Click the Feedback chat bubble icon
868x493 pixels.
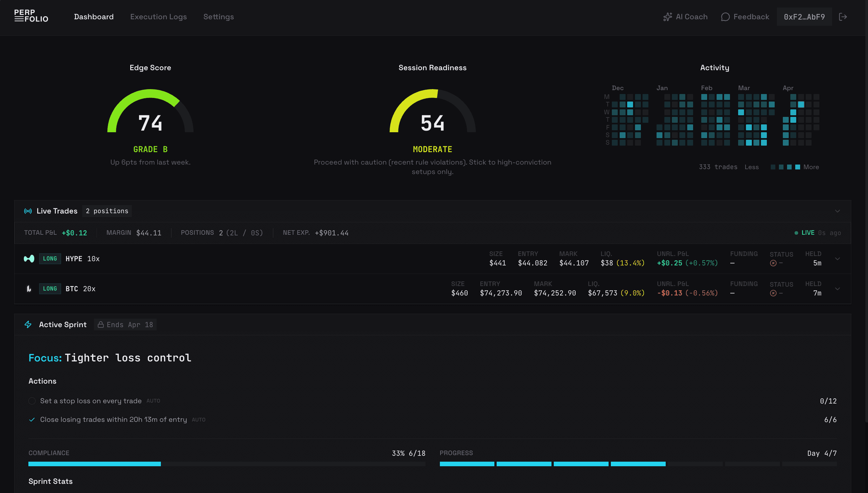[725, 16]
